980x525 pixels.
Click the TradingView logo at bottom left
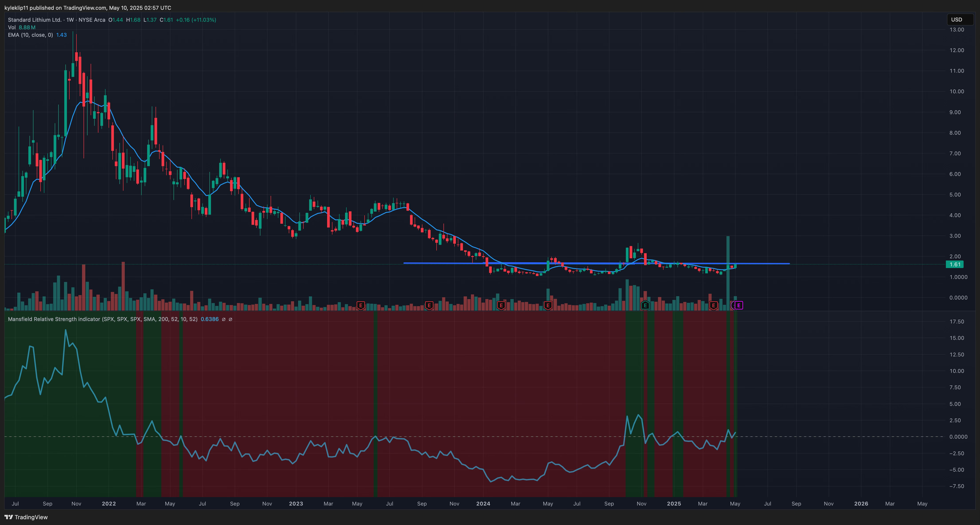[x=26, y=517]
